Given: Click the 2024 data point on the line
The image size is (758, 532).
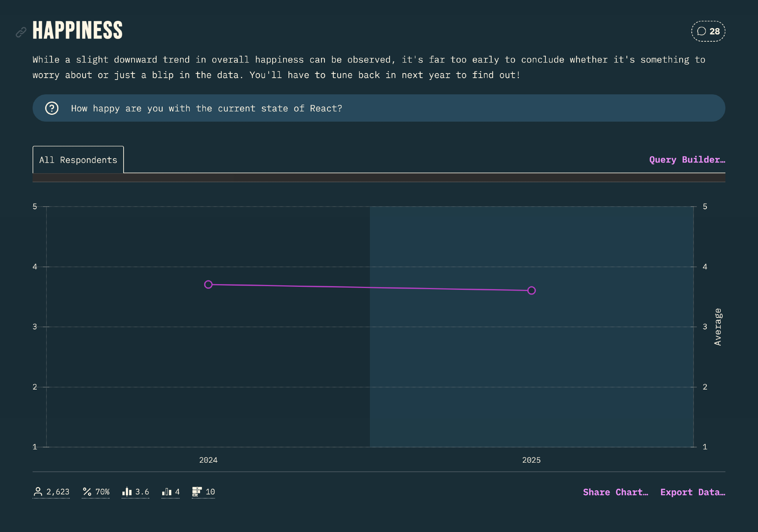Looking at the screenshot, I should [208, 285].
